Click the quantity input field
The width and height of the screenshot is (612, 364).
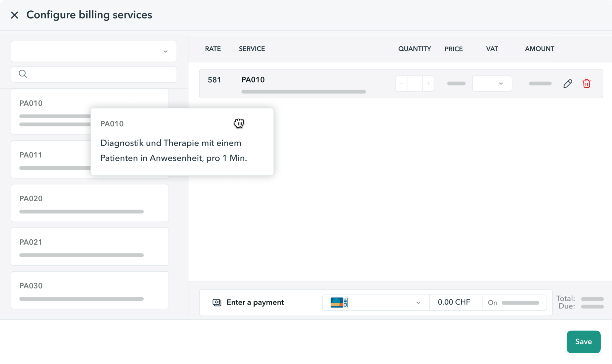click(415, 84)
